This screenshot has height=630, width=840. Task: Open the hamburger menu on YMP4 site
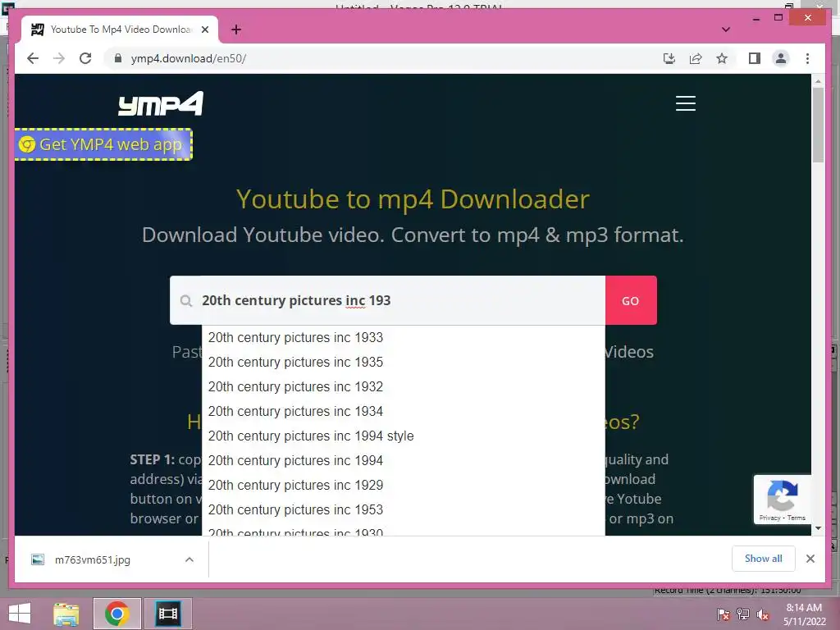pyautogui.click(x=686, y=103)
